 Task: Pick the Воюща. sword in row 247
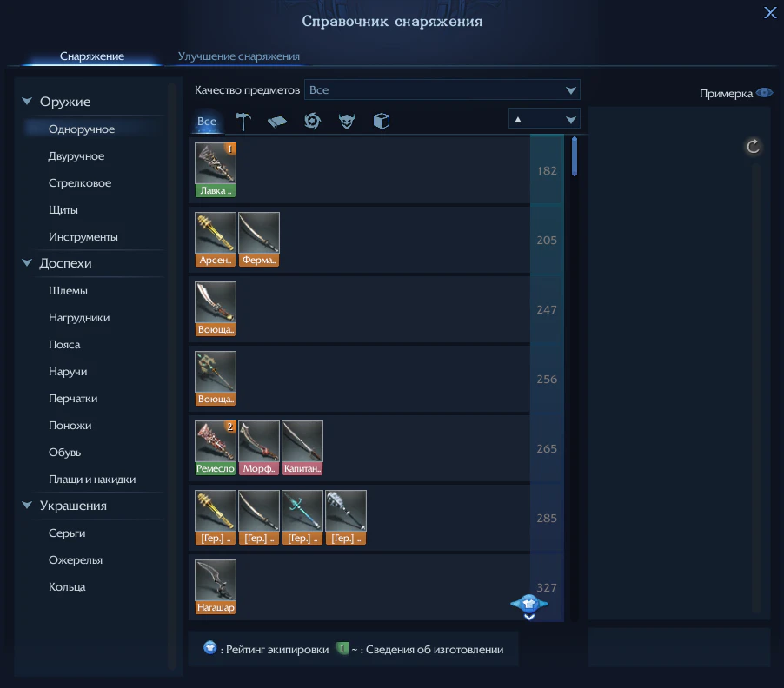click(216, 308)
